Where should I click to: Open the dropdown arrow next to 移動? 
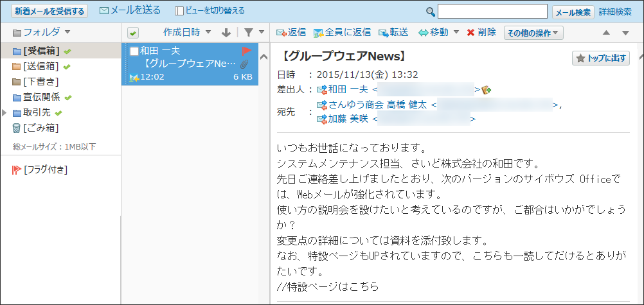(x=456, y=33)
